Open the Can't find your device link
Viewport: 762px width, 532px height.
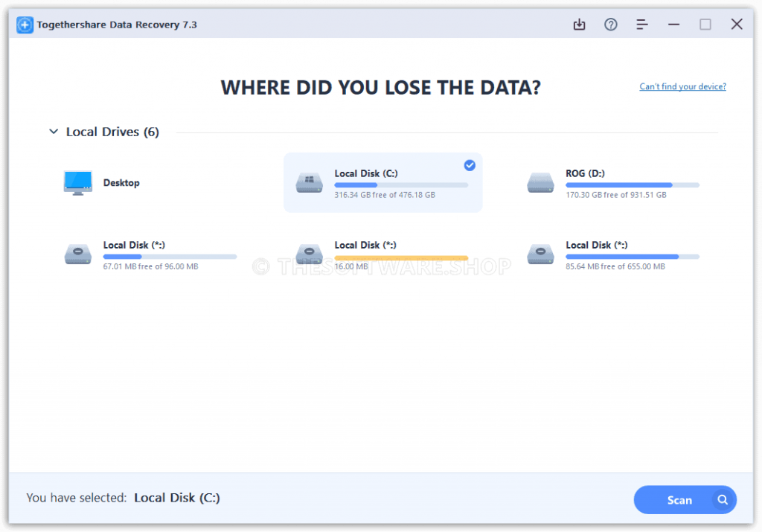(682, 86)
